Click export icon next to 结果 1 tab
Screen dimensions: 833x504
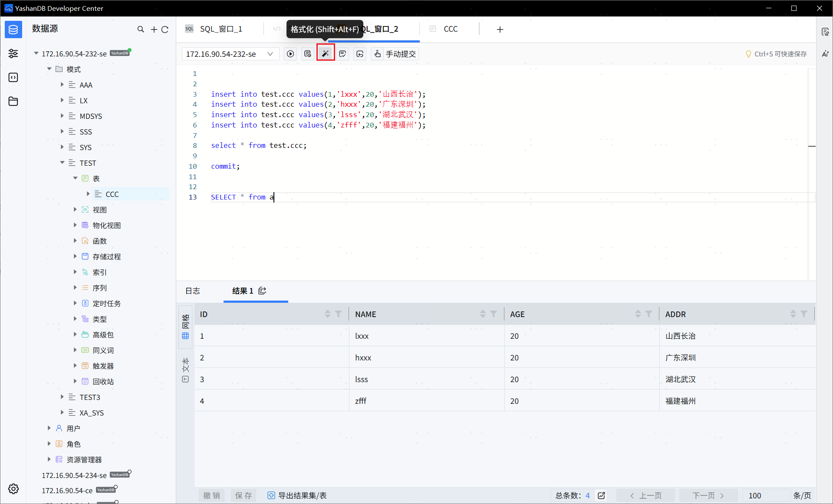[262, 291]
